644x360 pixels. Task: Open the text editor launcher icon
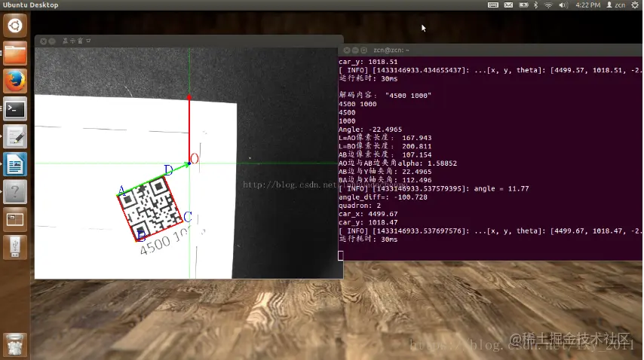pos(15,136)
